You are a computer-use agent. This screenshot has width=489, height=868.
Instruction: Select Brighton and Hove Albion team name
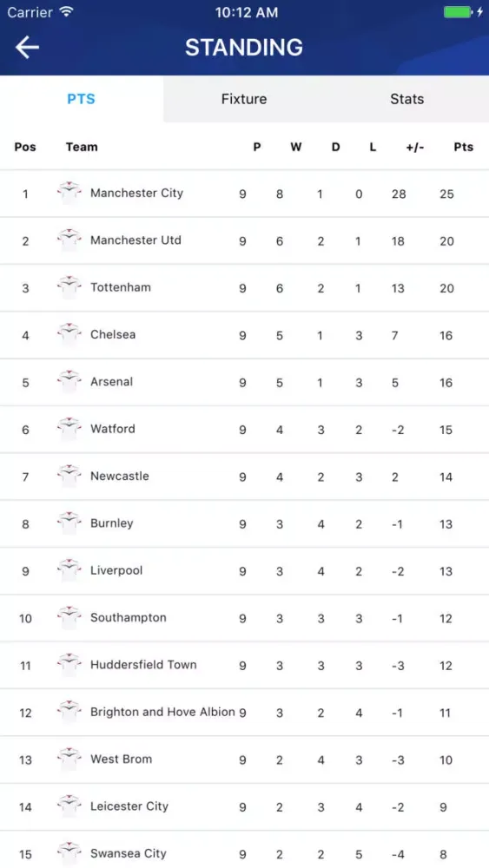tap(162, 712)
